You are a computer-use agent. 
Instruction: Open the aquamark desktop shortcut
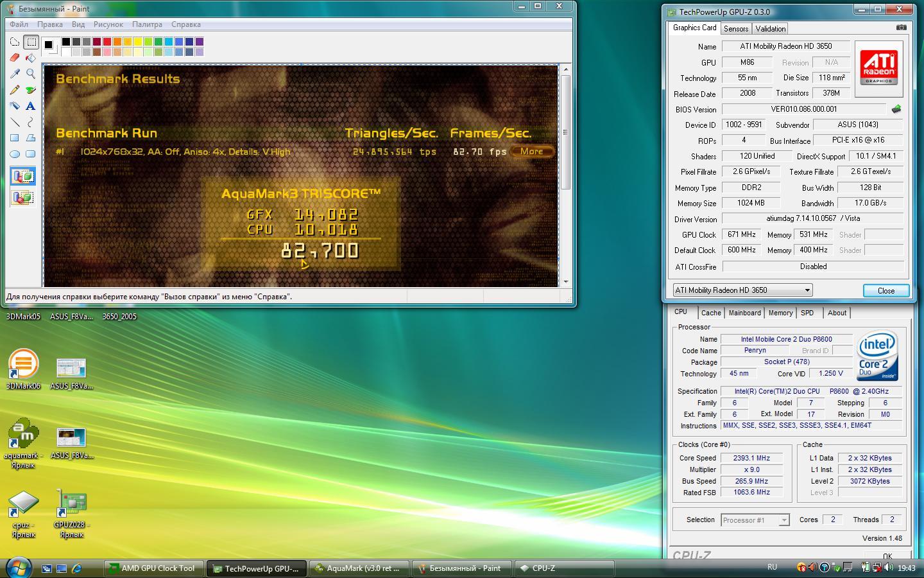pyautogui.click(x=23, y=444)
